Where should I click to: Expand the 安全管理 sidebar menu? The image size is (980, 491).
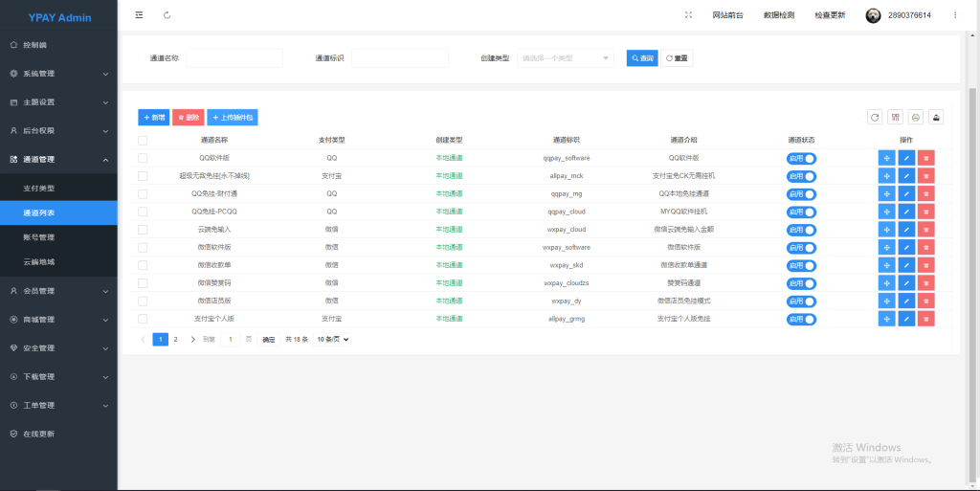coord(58,348)
